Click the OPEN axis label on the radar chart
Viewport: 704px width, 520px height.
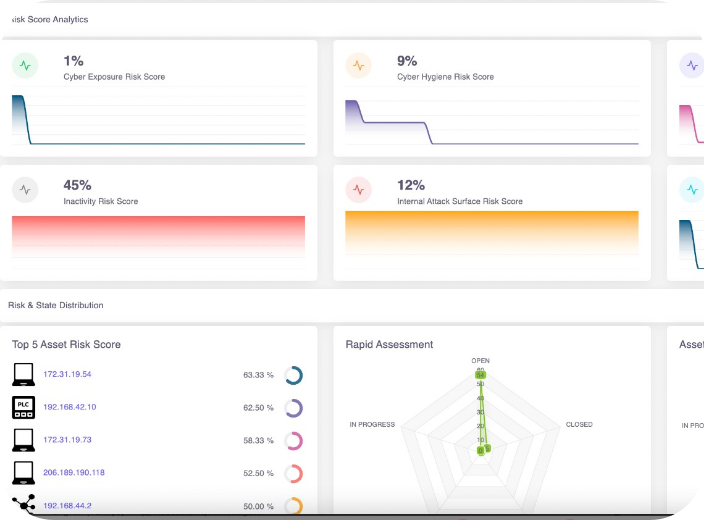pyautogui.click(x=480, y=361)
